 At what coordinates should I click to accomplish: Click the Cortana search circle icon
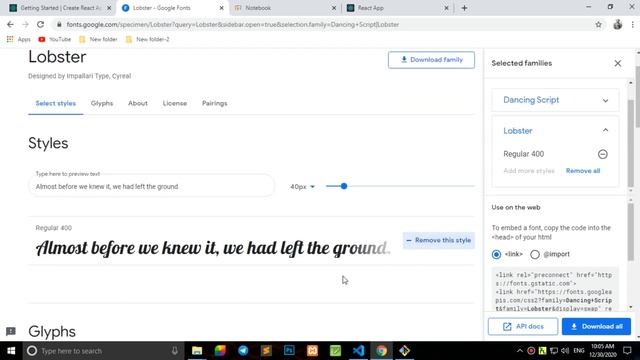(32, 351)
